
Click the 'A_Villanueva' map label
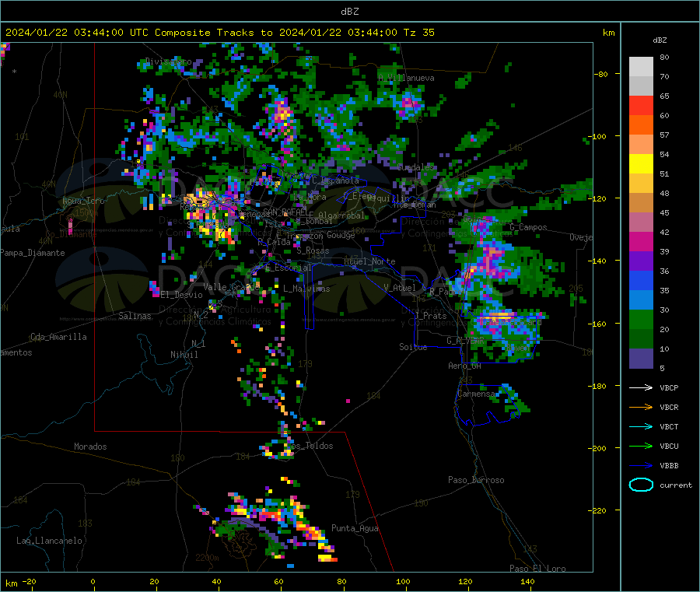pyautogui.click(x=406, y=78)
